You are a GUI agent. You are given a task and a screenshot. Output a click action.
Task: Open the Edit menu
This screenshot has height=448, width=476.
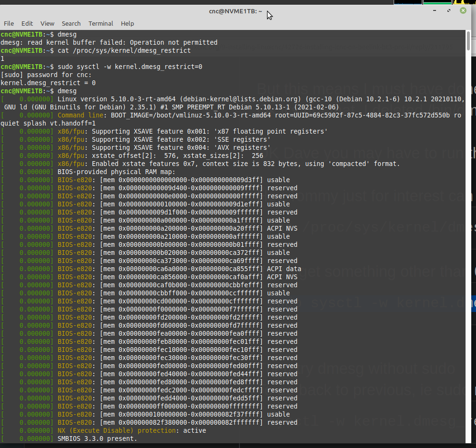(27, 23)
